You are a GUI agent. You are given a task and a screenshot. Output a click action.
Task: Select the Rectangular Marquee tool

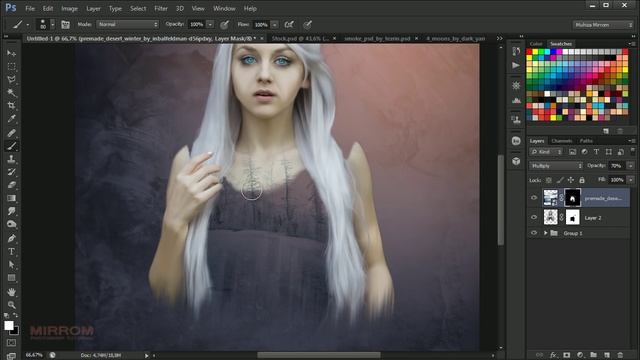click(11, 66)
